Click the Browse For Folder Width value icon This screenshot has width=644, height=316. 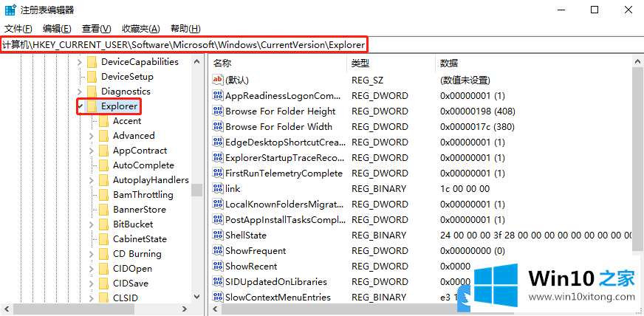pyautogui.click(x=218, y=127)
